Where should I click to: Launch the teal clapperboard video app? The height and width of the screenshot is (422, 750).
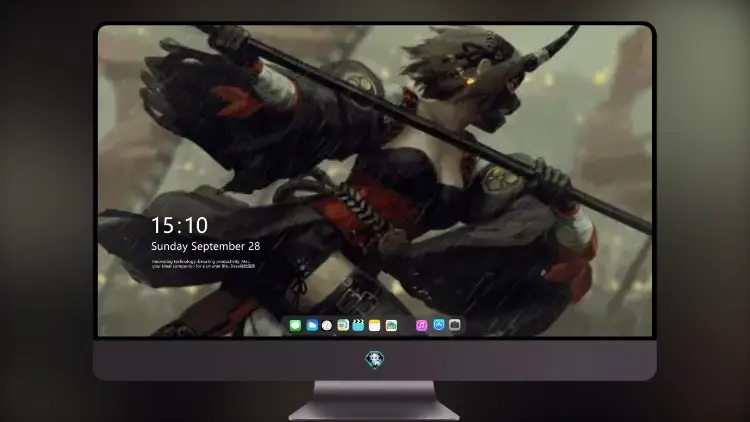pos(358,326)
